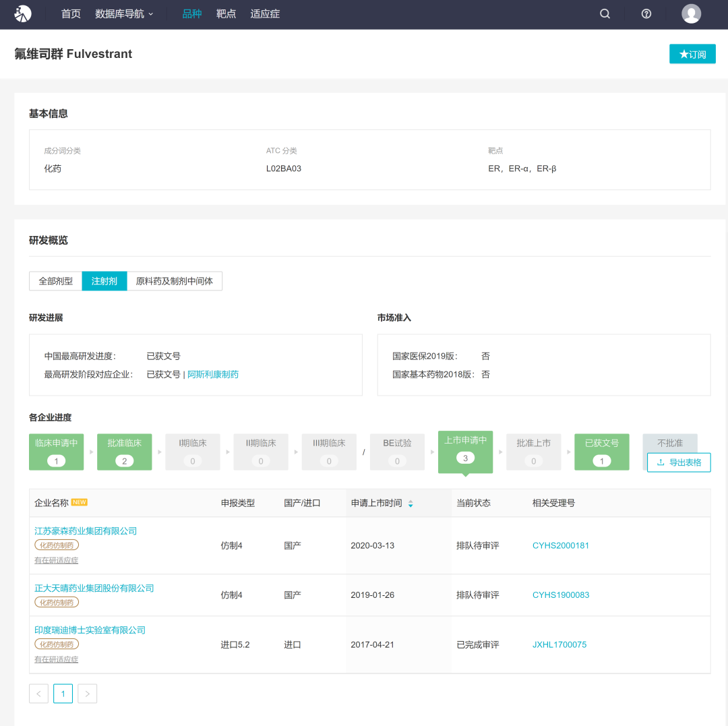The height and width of the screenshot is (726, 728).
Task: Open 江苏豪森药业集团有限公司 link
Action: pyautogui.click(x=86, y=531)
